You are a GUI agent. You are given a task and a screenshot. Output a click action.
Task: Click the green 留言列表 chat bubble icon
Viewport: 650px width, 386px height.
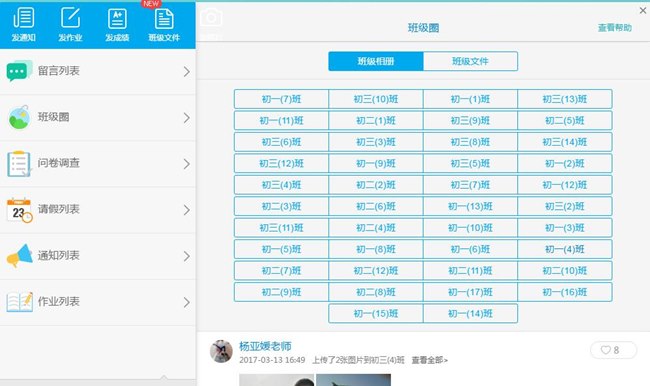coord(19,71)
